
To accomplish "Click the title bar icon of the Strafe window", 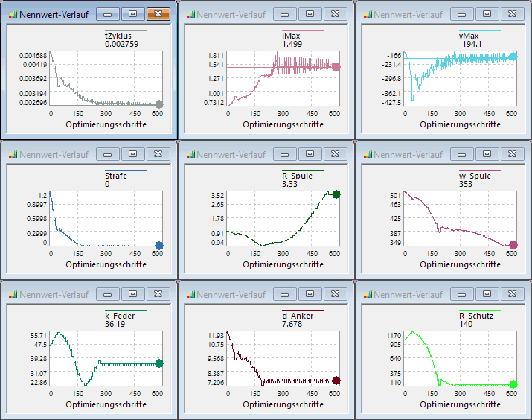I will pyautogui.click(x=12, y=154).
